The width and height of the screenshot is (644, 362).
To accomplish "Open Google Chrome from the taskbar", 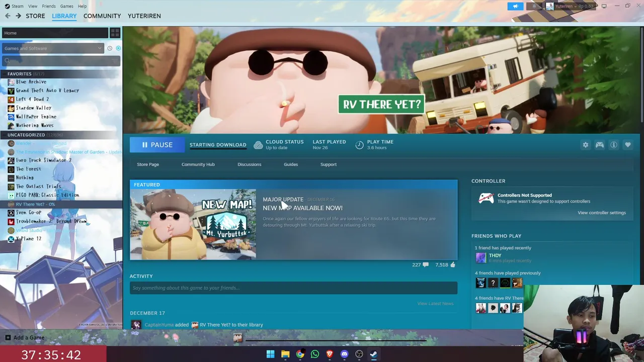I will point(300,354).
